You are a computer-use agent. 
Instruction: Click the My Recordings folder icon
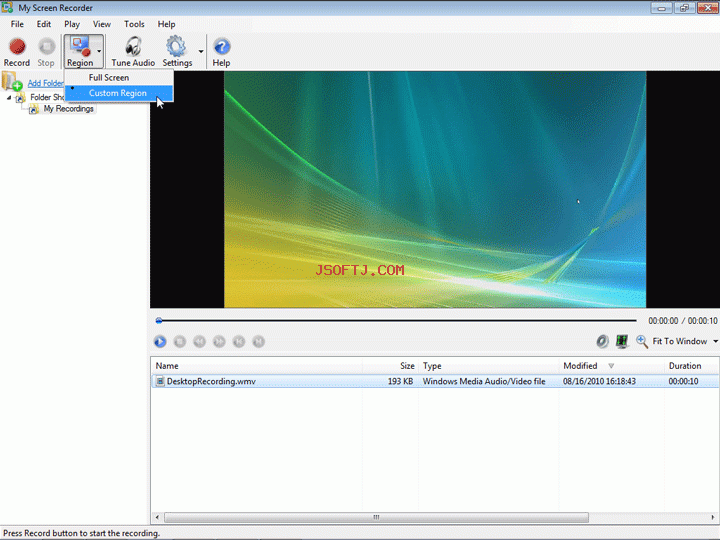point(34,109)
